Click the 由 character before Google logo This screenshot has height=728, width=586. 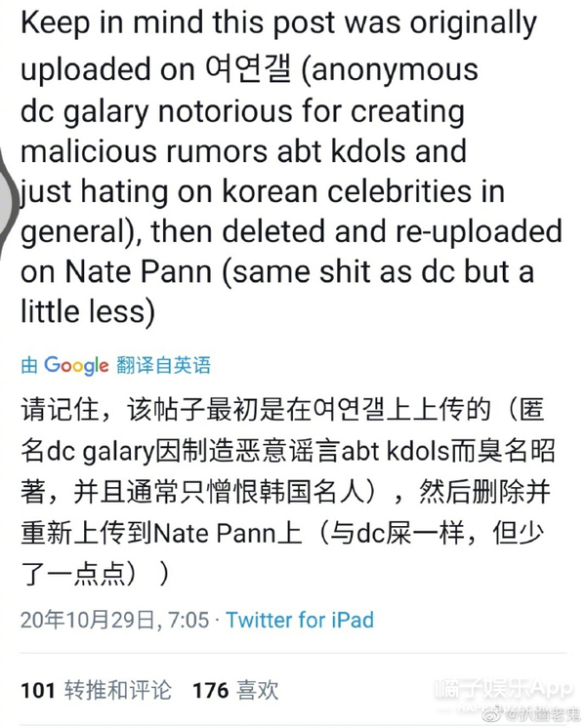[x=30, y=366]
